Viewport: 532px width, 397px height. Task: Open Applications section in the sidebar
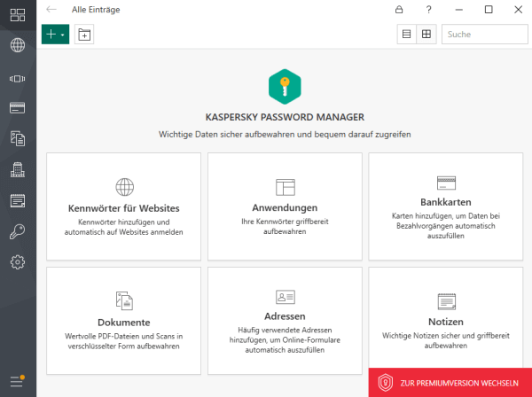pos(18,79)
